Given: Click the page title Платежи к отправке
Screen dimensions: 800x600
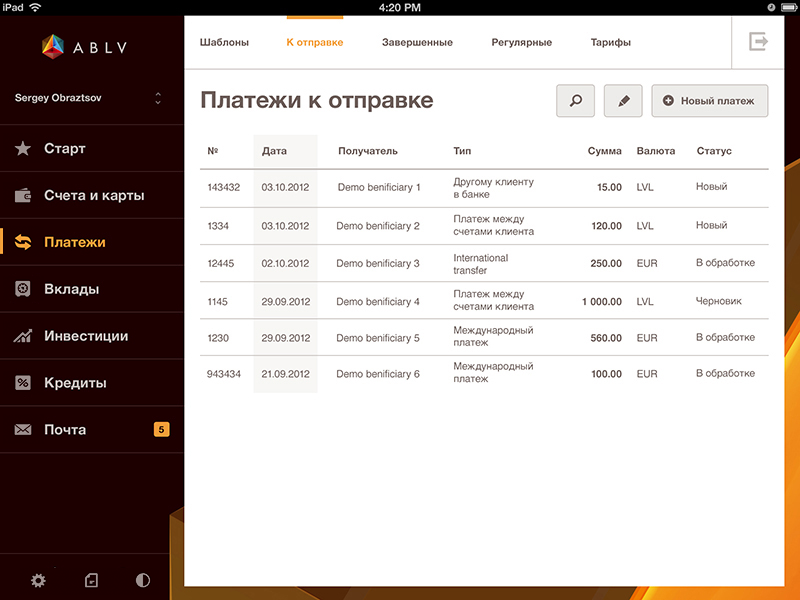Looking at the screenshot, I should [316, 100].
